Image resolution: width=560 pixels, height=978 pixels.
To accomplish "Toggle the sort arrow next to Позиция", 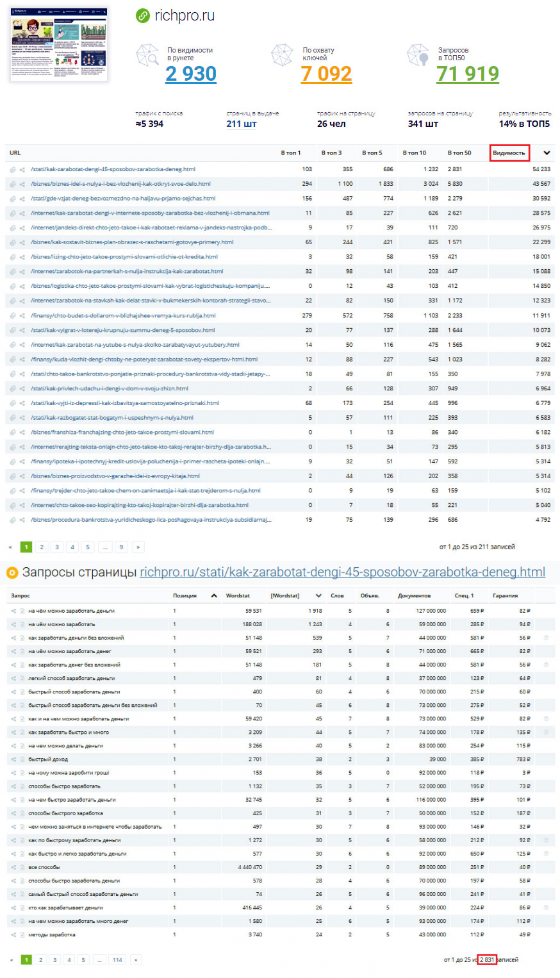I will click(x=214, y=596).
